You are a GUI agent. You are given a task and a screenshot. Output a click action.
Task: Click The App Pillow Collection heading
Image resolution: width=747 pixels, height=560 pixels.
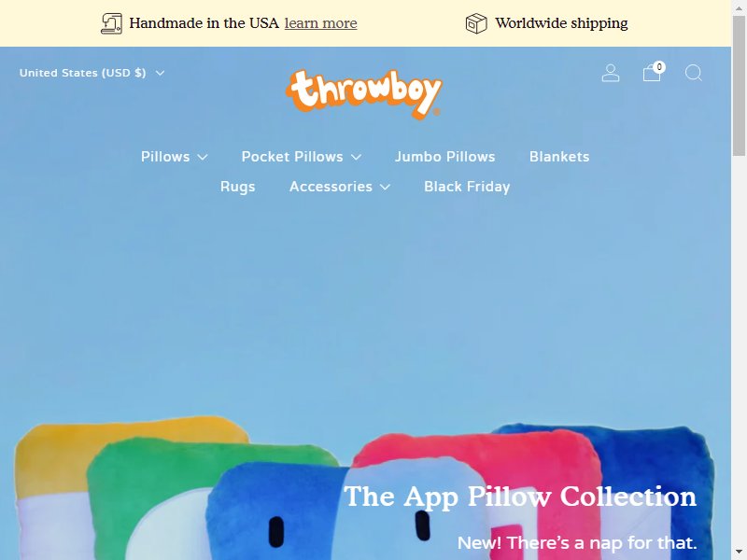tap(520, 497)
